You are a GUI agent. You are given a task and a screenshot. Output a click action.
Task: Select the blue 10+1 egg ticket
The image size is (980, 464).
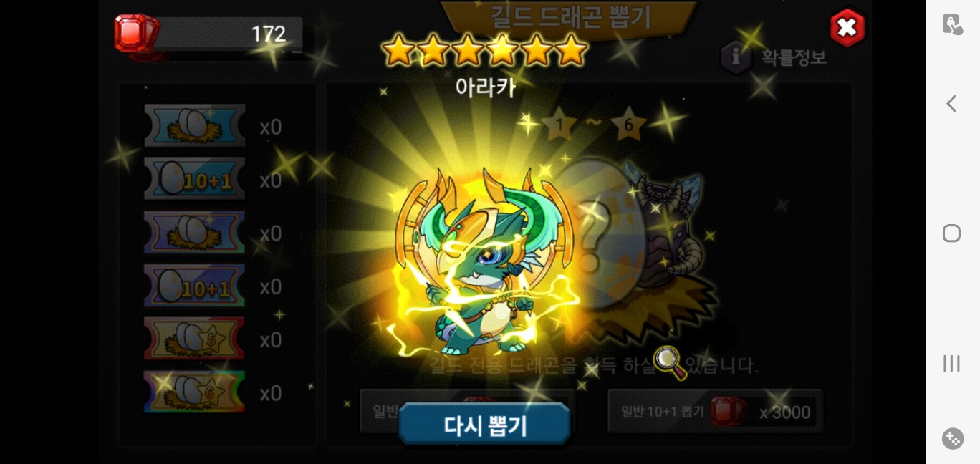coord(195,179)
